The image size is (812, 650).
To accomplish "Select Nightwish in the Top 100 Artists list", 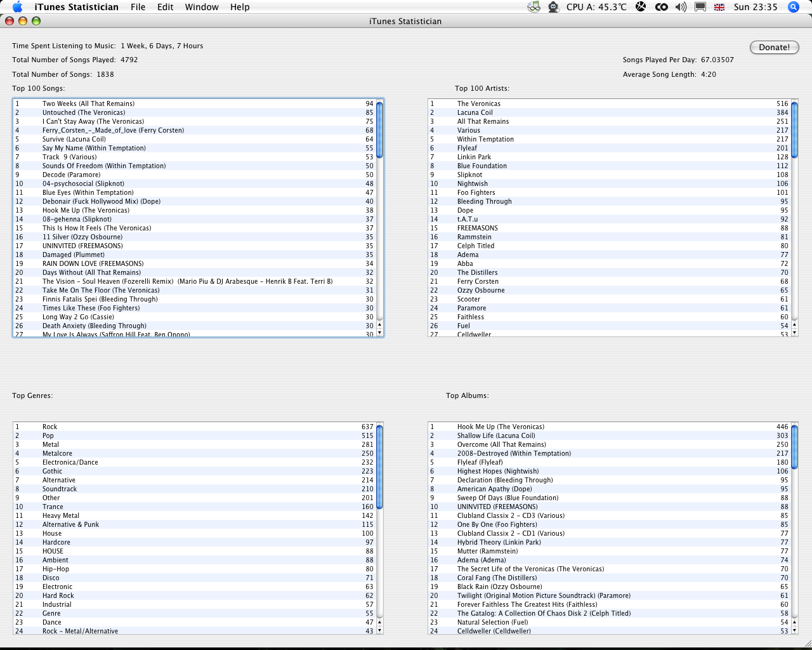I will coord(610,183).
